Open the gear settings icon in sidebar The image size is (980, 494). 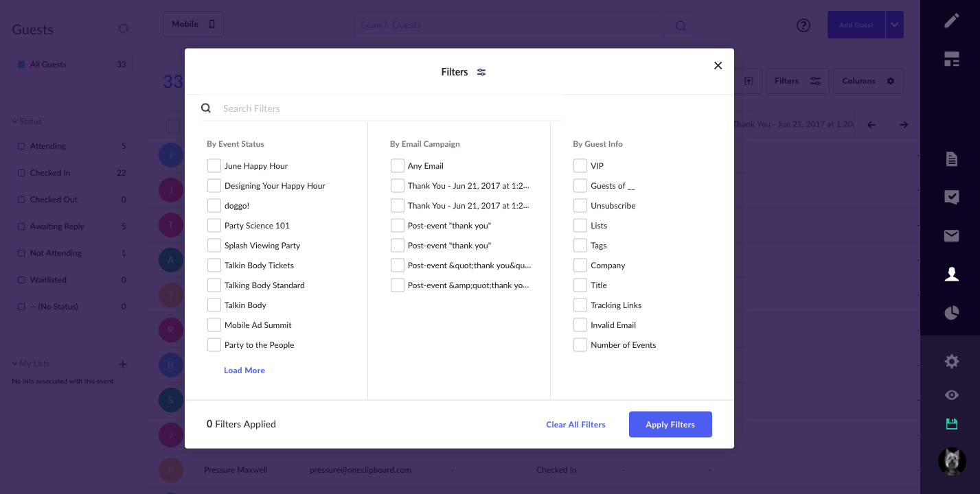click(952, 361)
